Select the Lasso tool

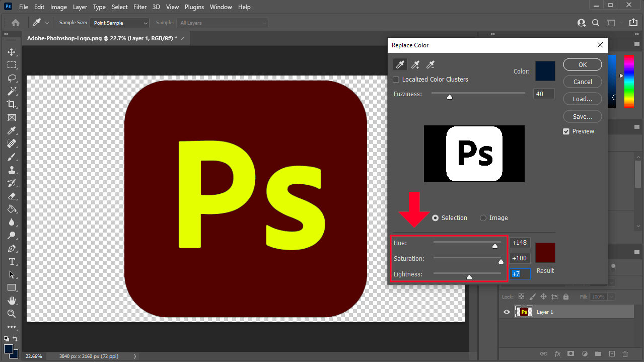coord(12,78)
